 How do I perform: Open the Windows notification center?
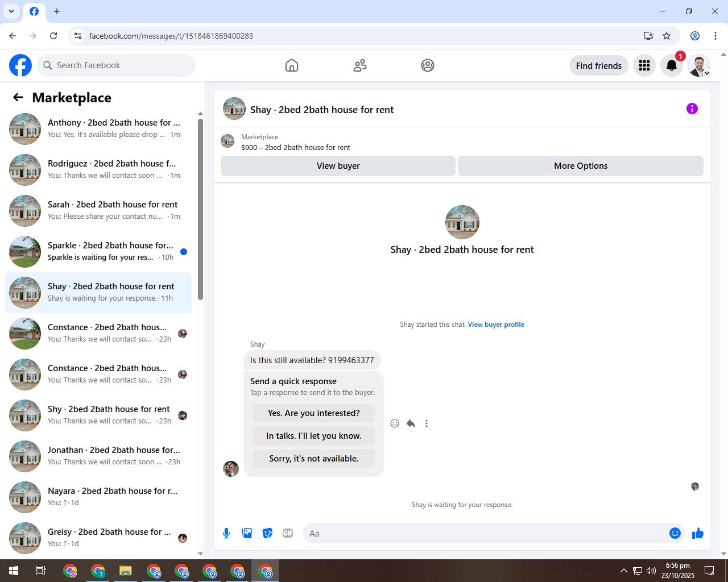(709, 571)
